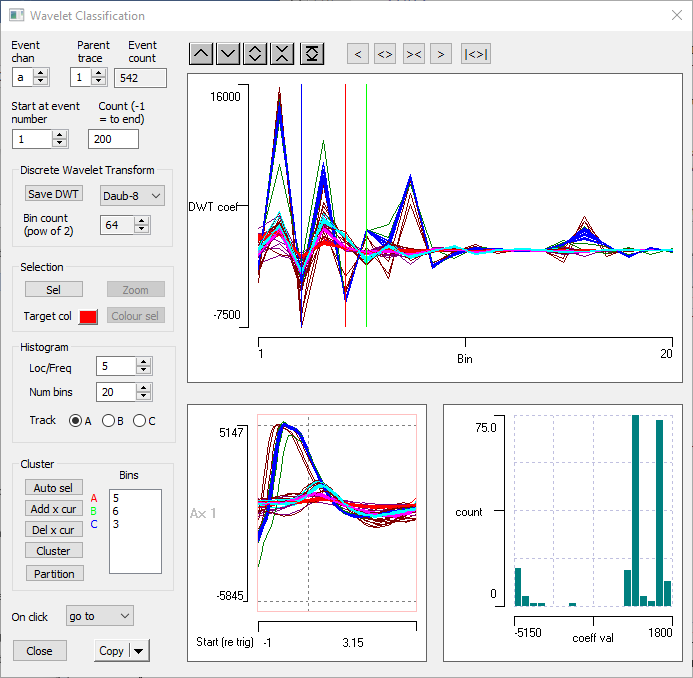Image resolution: width=693 pixels, height=678 pixels.
Task: Click the Save DWT button
Action: point(54,194)
